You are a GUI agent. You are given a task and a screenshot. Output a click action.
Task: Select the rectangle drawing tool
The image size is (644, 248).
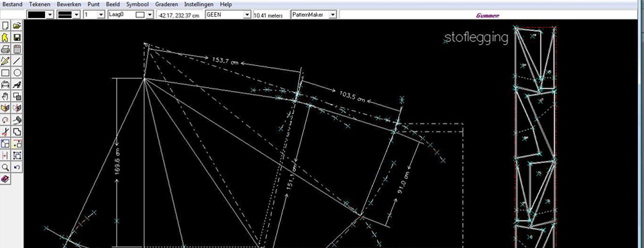point(5,73)
